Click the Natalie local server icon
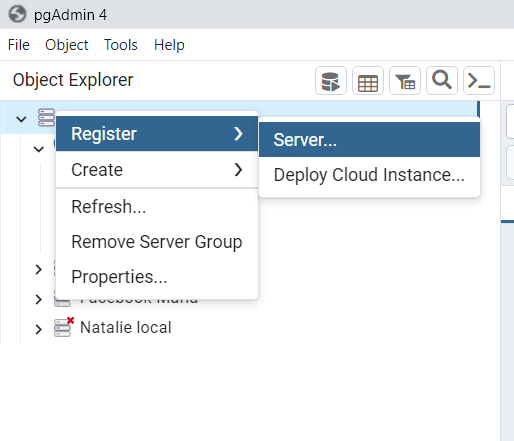 (63, 327)
